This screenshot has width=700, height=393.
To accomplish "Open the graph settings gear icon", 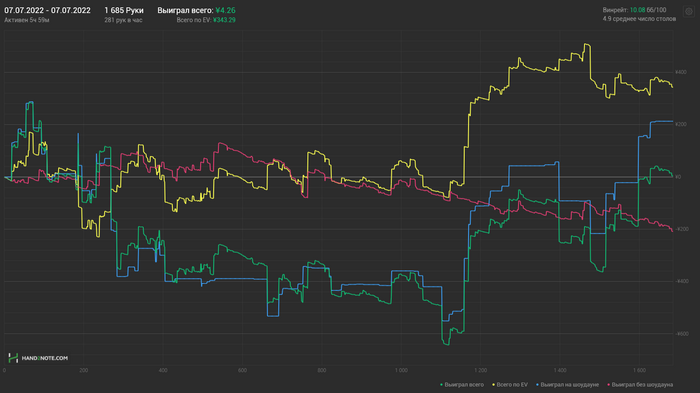I will (x=688, y=12).
